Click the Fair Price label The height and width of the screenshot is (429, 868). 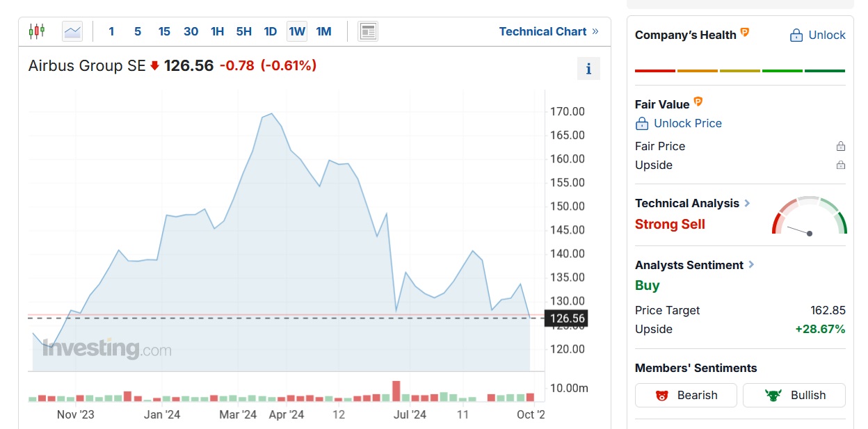click(660, 146)
